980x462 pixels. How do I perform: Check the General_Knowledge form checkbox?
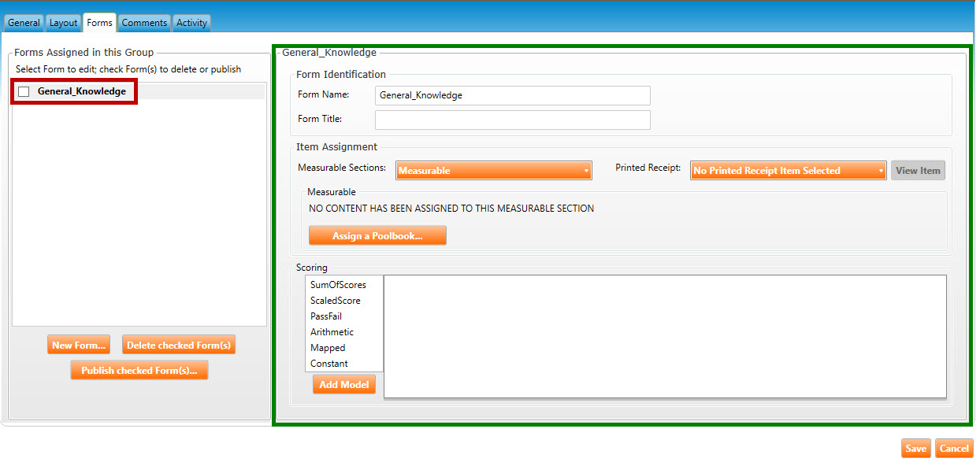click(24, 92)
